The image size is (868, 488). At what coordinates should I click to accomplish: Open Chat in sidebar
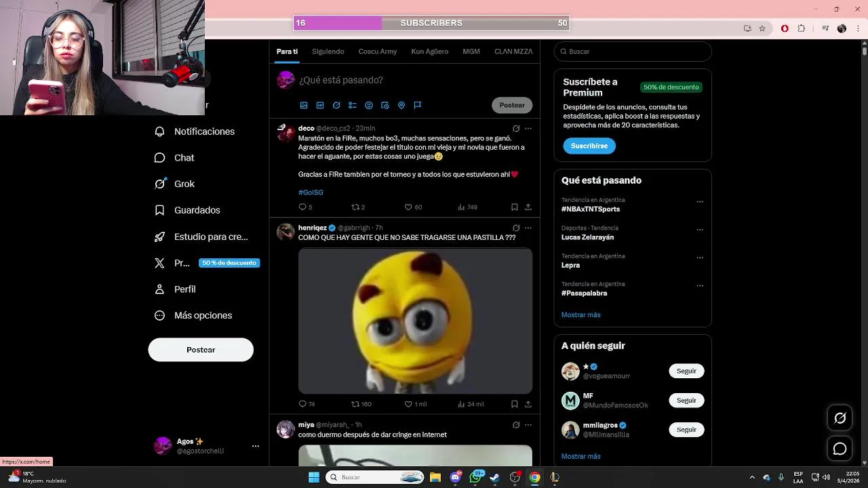[x=174, y=157]
